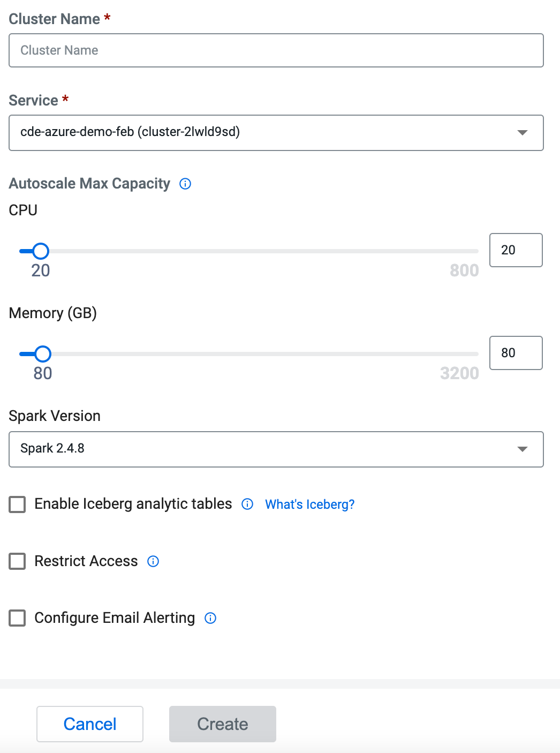Viewport: 560px width, 753px height.
Task: Click the Cancel button
Action: tap(90, 724)
